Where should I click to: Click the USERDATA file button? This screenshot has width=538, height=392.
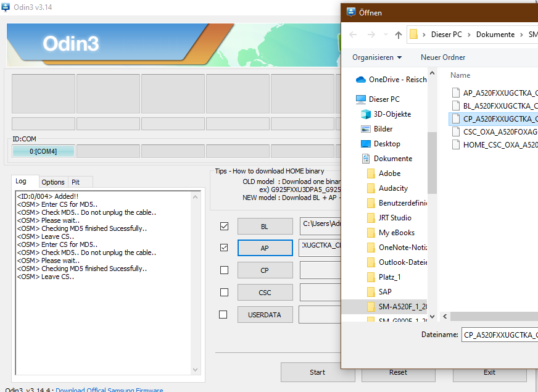(265, 315)
